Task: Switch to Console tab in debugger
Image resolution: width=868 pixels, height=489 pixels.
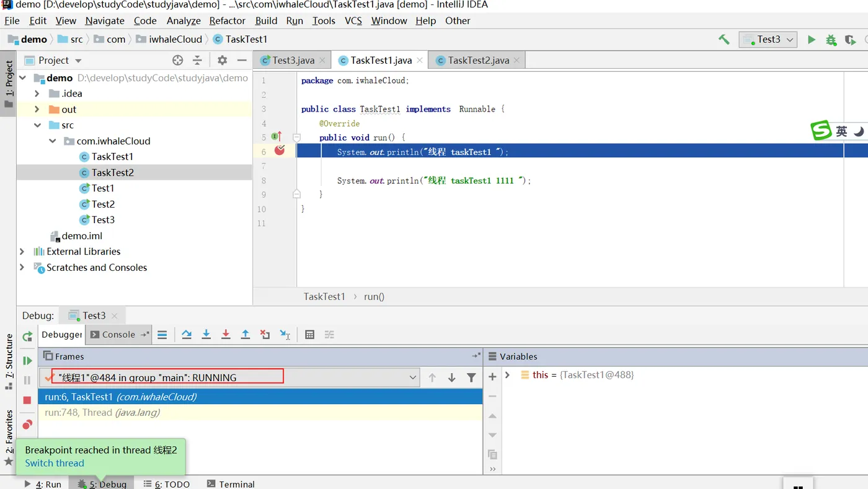Action: [118, 335]
